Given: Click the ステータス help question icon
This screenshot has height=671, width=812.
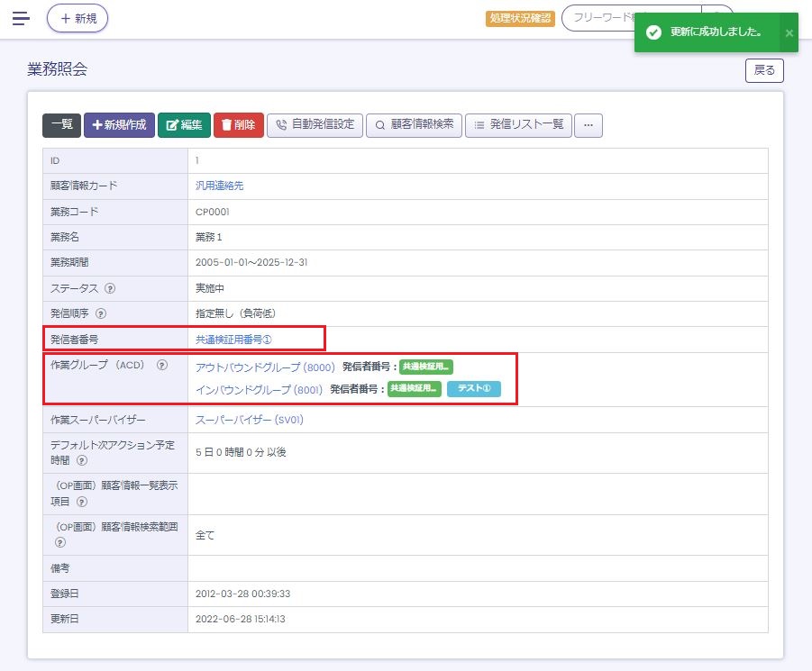Looking at the screenshot, I should 110,289.
